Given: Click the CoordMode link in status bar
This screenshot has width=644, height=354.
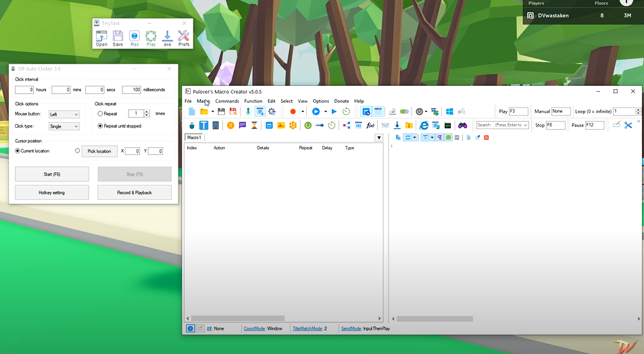Looking at the screenshot, I should coord(254,328).
